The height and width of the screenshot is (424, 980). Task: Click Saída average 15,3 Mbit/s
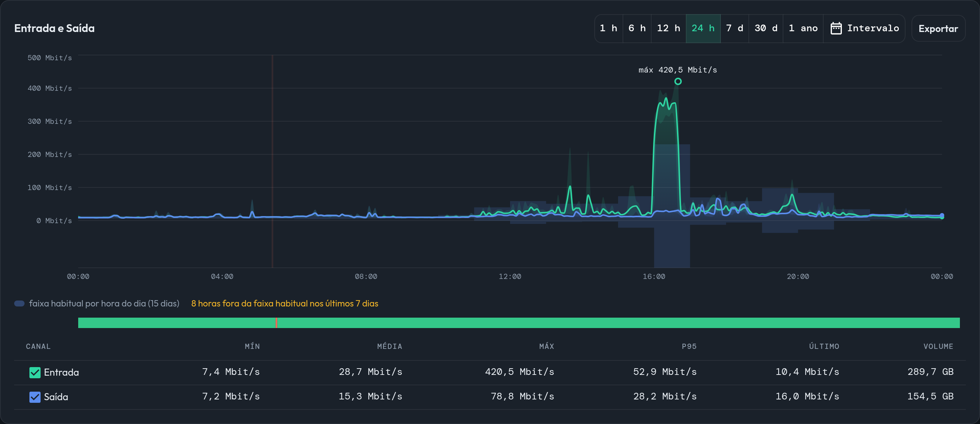(370, 396)
